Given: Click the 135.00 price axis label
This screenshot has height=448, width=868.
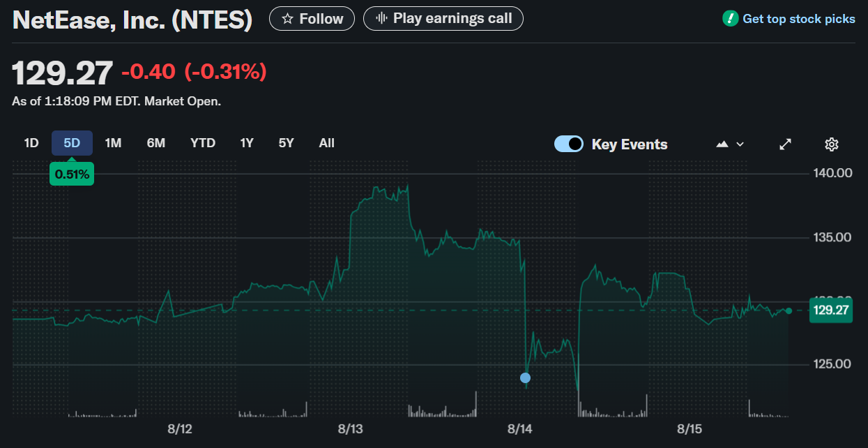Looking at the screenshot, I should click(x=832, y=237).
